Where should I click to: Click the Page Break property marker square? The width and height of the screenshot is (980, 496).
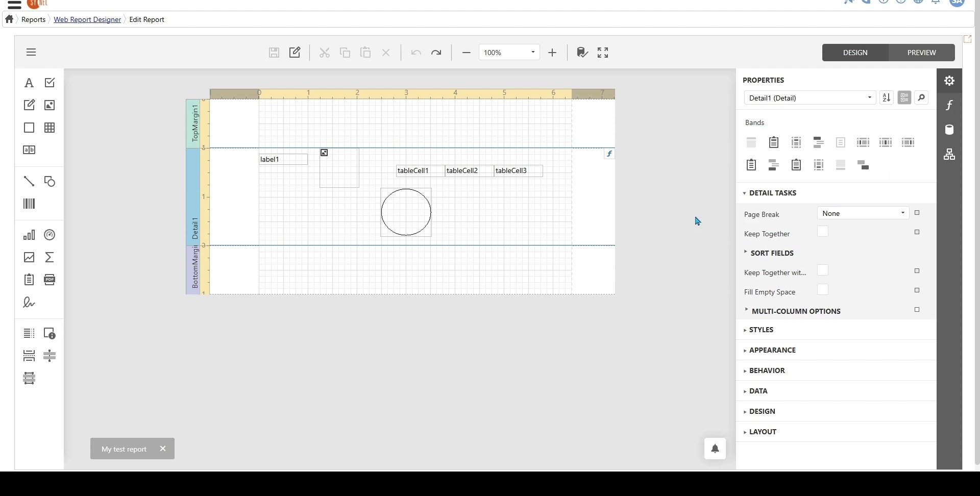[x=917, y=213]
